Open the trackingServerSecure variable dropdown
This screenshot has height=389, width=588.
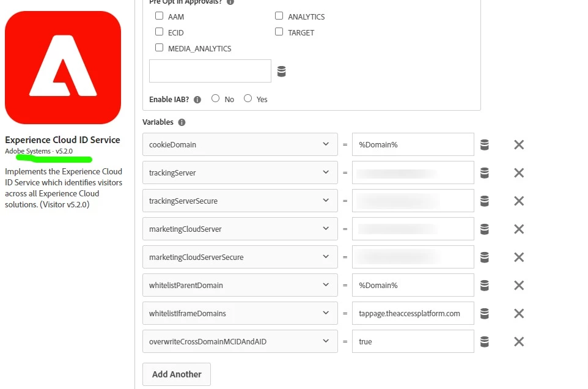240,201
